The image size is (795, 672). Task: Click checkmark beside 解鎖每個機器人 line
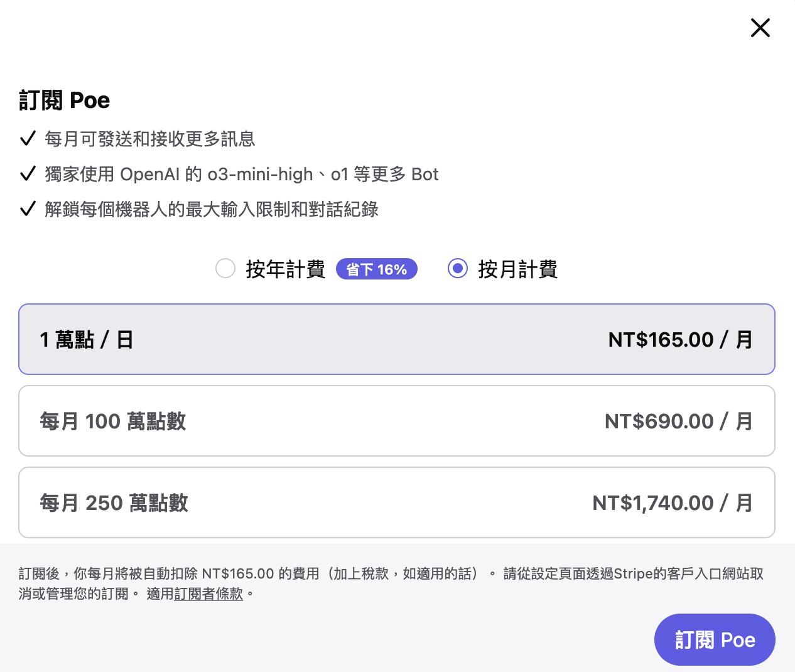tap(28, 209)
